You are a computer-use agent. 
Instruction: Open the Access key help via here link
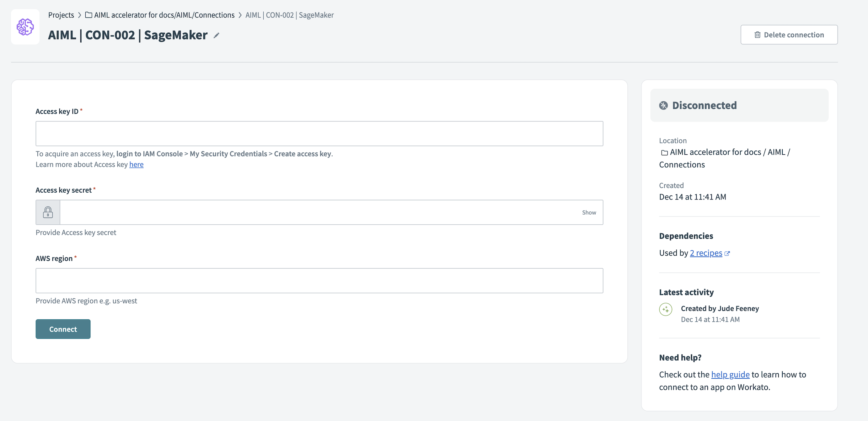pyautogui.click(x=136, y=164)
